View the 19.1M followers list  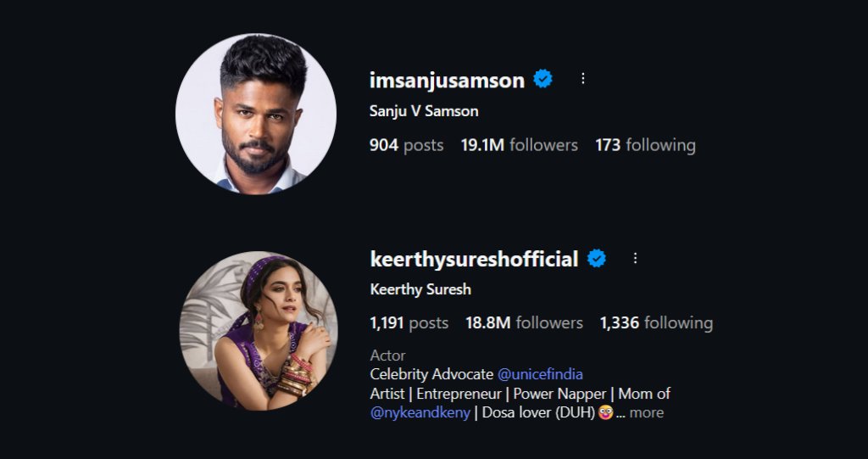[x=519, y=145]
